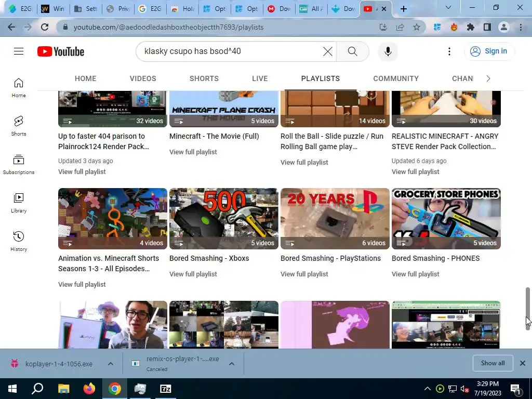Viewport: 532px width, 399px height.
Task: Go to Home in the sidebar
Action: click(19, 87)
